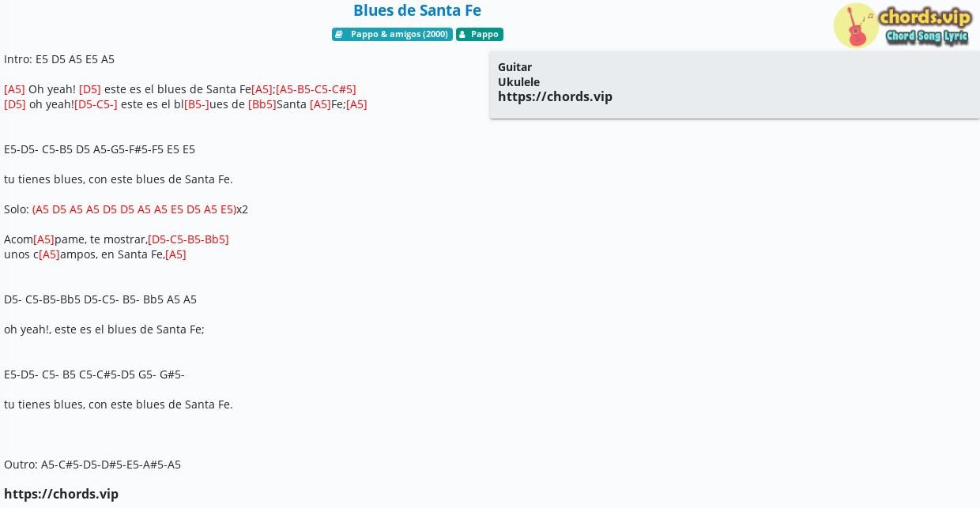Viewport: 980px width, 508px height.
Task: Click the last 'tu tienes blues' lyric line
Action: tap(119, 405)
